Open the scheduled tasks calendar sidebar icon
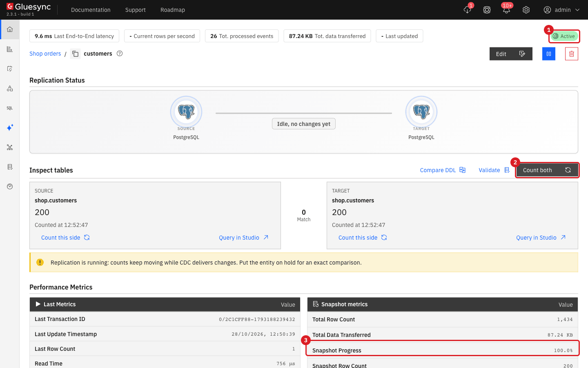The height and width of the screenshot is (368, 588). coord(10,69)
